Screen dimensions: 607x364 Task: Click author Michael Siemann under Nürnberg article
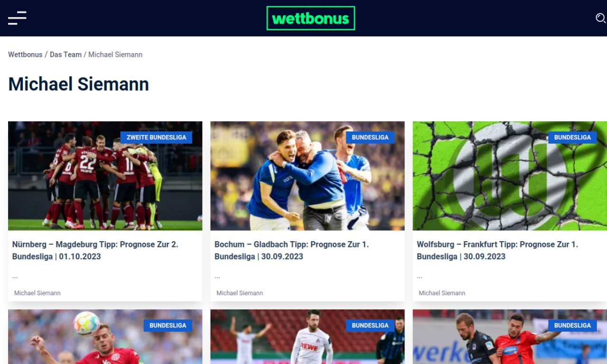tap(37, 293)
